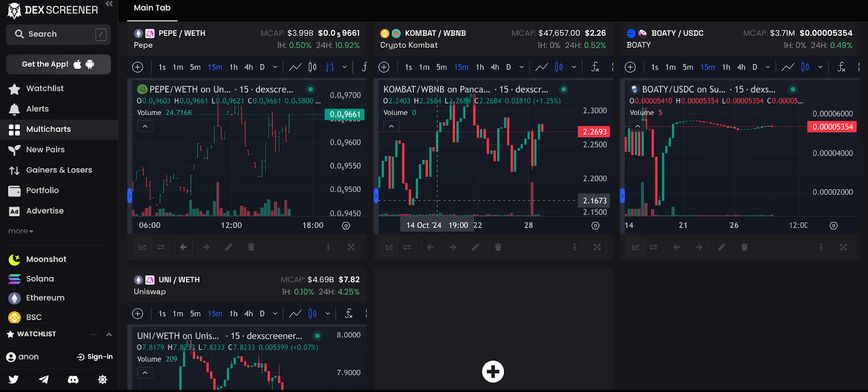The width and height of the screenshot is (868, 392).
Task: Click swap arrows icon under BOATY chart
Action: click(653, 247)
